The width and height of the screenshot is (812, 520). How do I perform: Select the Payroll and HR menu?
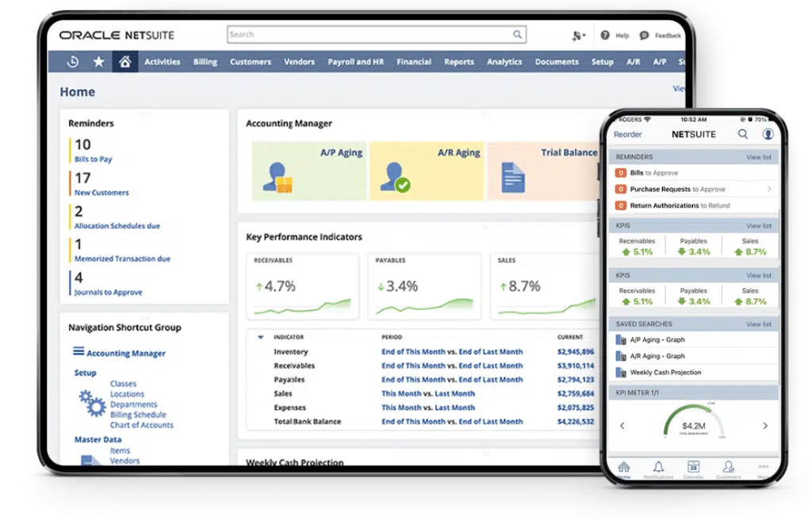point(354,61)
